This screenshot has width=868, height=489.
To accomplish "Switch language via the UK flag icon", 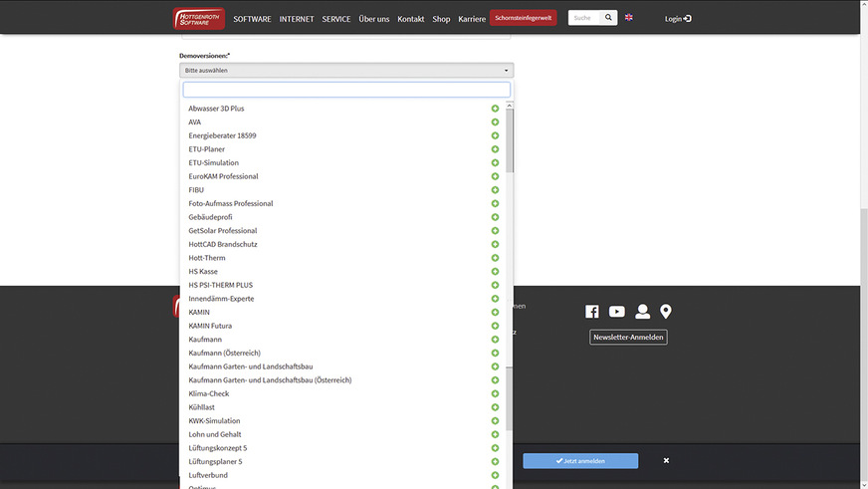I will [x=629, y=18].
